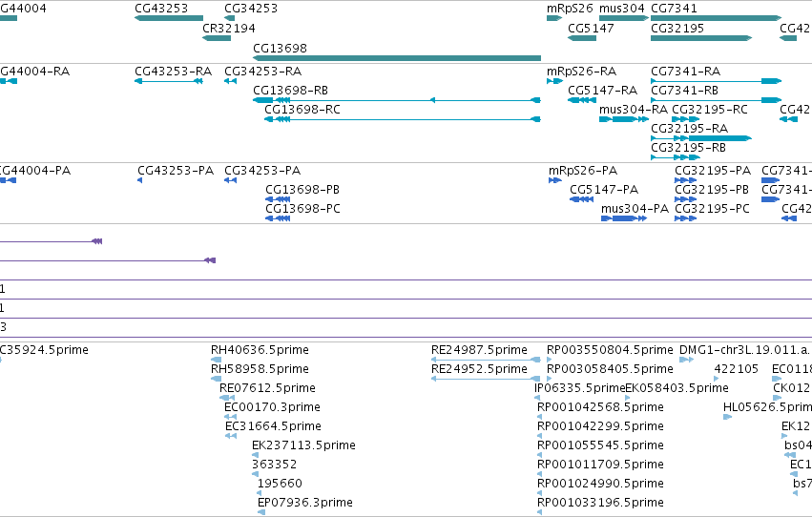The width and height of the screenshot is (812, 517).
Task: Select transcript CG7341-RA
Action: (717, 81)
